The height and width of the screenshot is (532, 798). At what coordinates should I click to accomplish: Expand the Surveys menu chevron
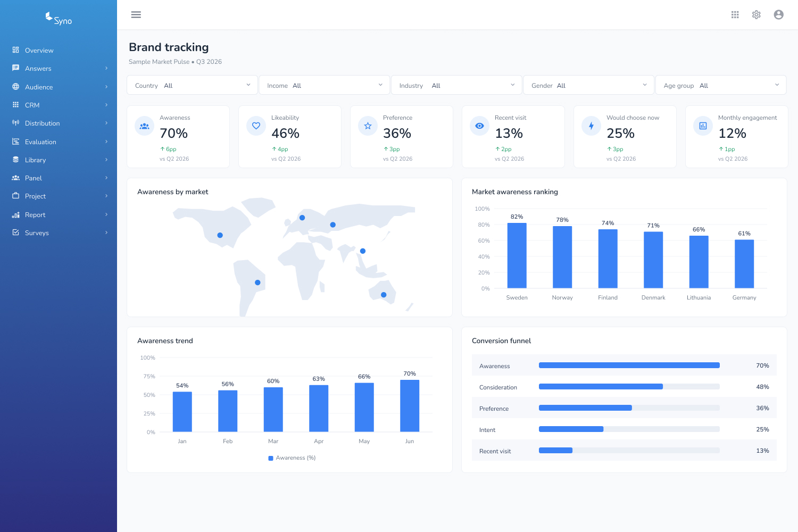point(106,232)
